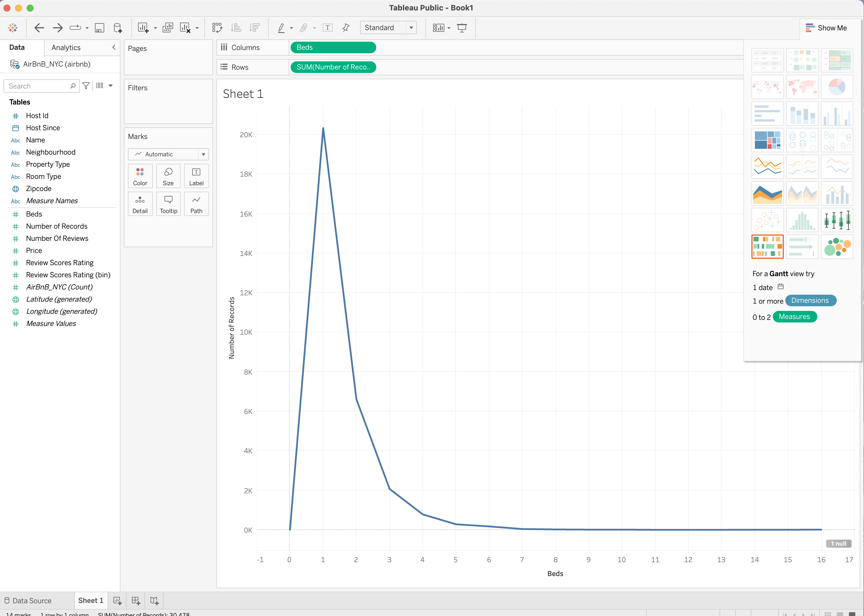Click the Beds pill on Columns
The image size is (864, 616).
[333, 47]
